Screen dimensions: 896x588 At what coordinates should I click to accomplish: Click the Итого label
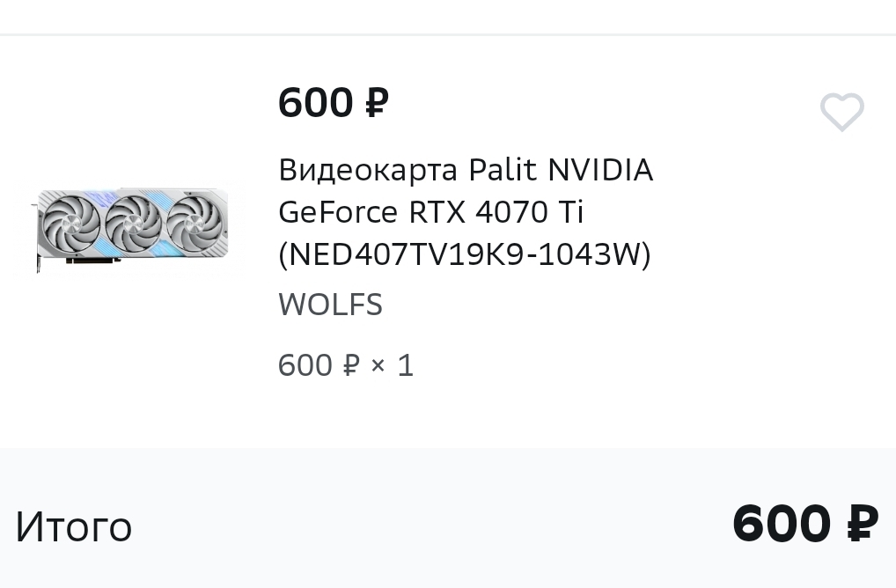[x=74, y=527]
